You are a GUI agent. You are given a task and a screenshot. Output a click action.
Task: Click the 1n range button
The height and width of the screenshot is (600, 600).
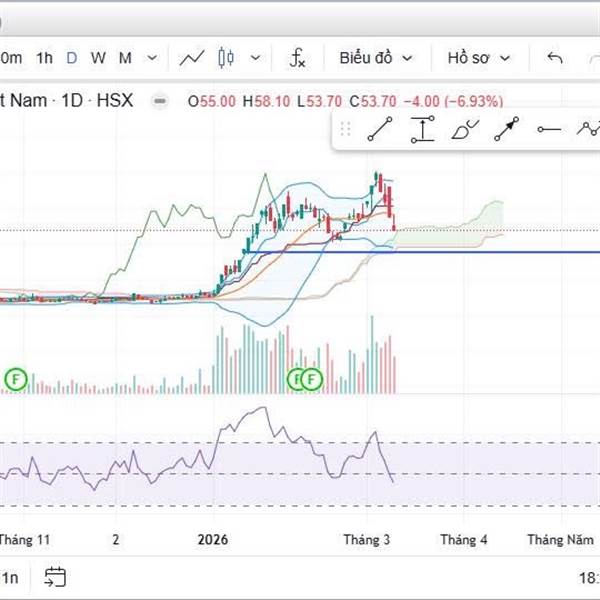point(9,577)
